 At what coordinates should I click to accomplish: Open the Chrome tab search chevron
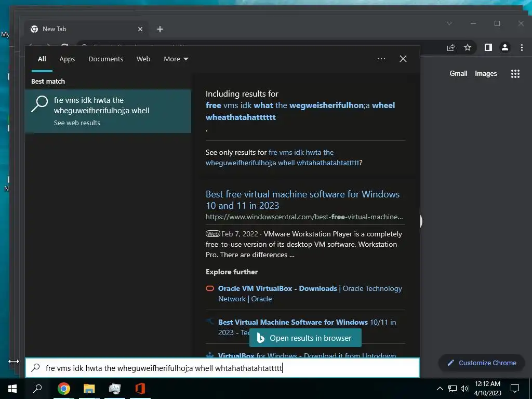449,23
